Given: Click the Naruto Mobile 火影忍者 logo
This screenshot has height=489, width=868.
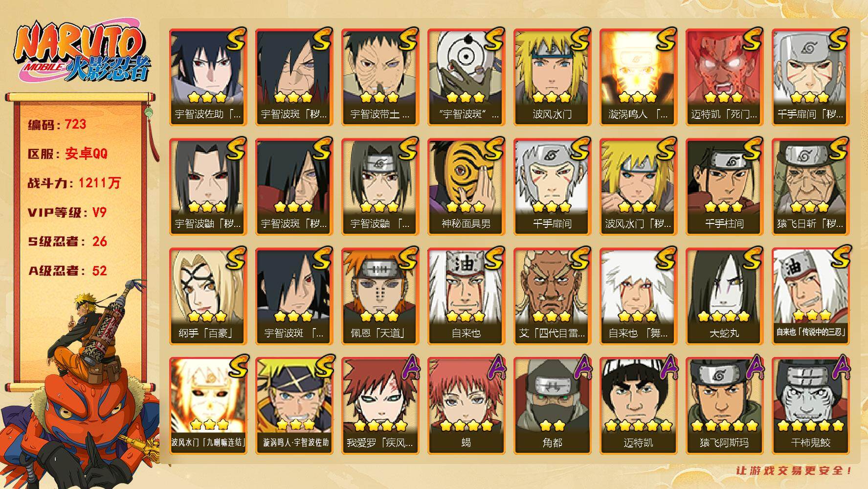Looking at the screenshot, I should click(82, 53).
